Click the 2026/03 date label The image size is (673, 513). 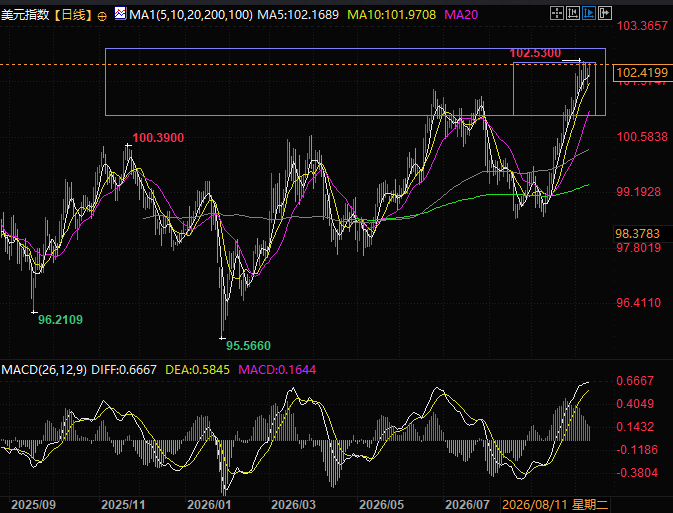pos(294,505)
